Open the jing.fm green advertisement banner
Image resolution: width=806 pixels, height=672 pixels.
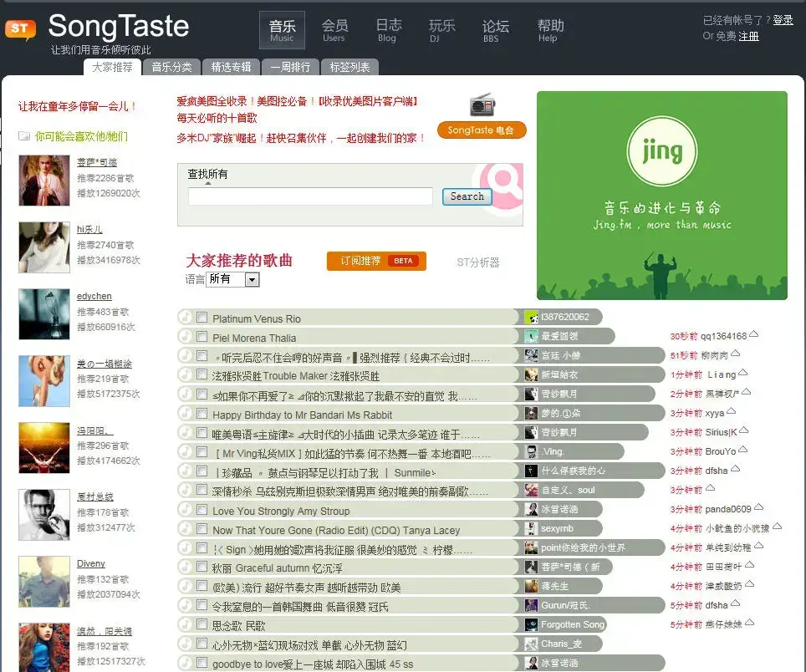pos(662,196)
